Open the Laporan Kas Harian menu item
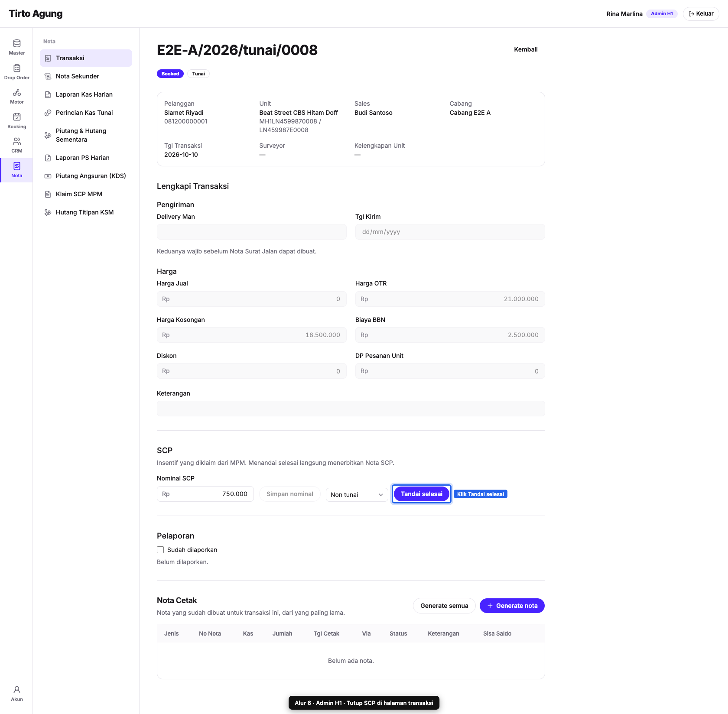Image resolution: width=728 pixels, height=714 pixels. [86, 94]
